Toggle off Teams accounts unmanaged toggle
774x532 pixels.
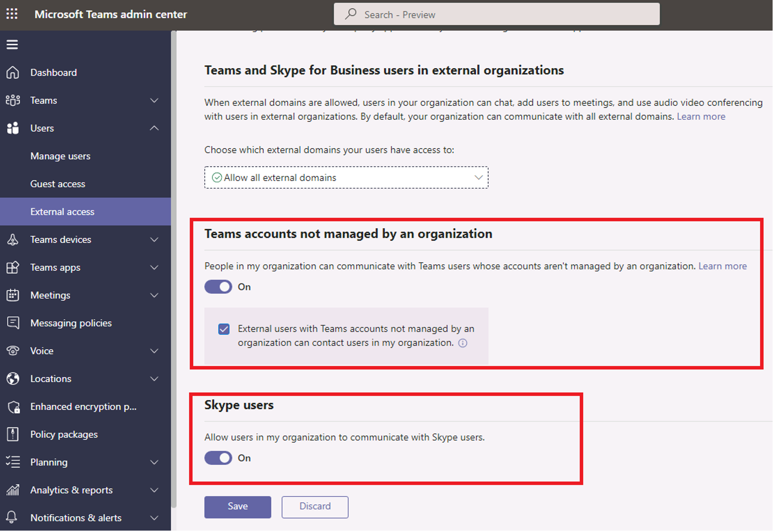[x=218, y=287]
